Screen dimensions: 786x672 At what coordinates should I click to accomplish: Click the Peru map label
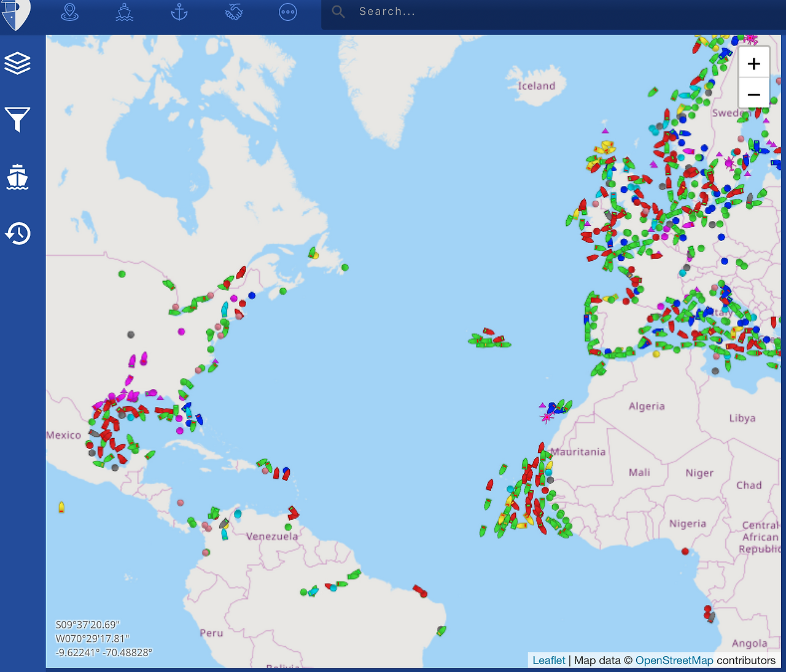211,633
